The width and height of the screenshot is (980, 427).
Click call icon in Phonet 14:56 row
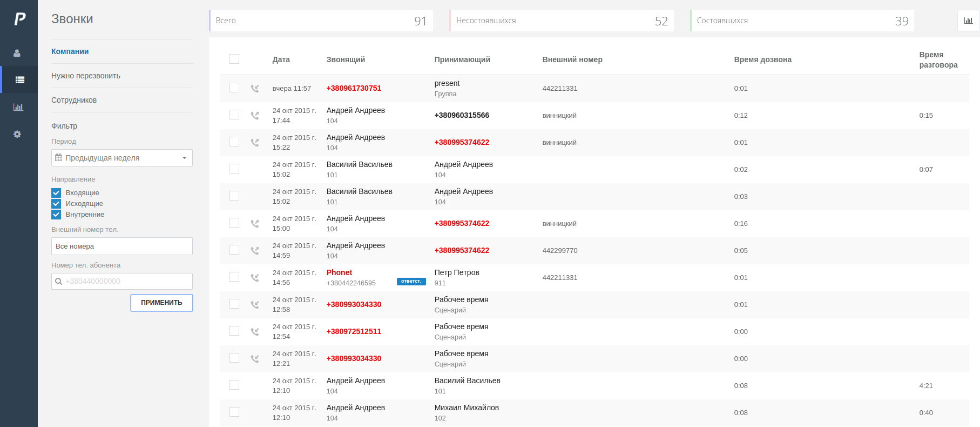255,277
